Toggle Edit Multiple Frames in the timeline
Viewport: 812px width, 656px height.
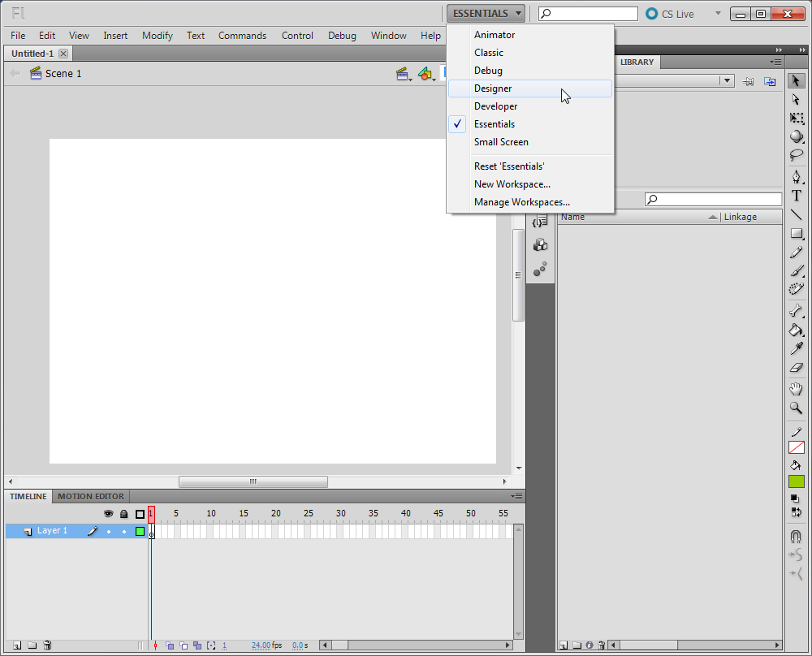click(x=197, y=645)
